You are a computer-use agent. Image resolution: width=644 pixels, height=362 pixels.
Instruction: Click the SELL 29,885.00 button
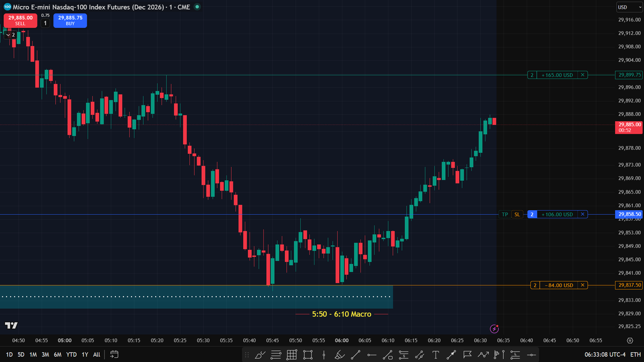pos(20,20)
